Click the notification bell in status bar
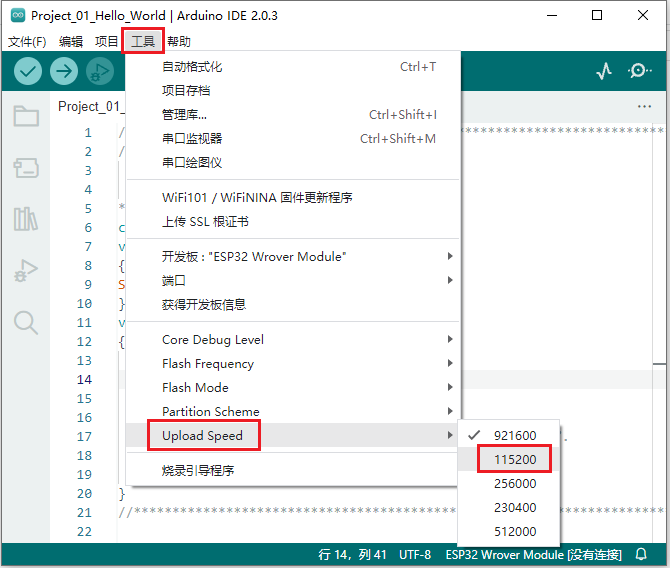Image resolution: width=670 pixels, height=568 pixels. 641,554
